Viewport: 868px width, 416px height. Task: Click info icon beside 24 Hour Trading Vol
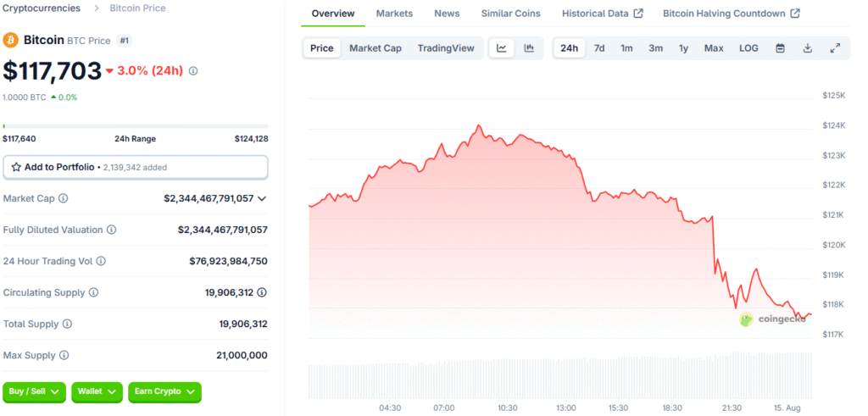101,261
